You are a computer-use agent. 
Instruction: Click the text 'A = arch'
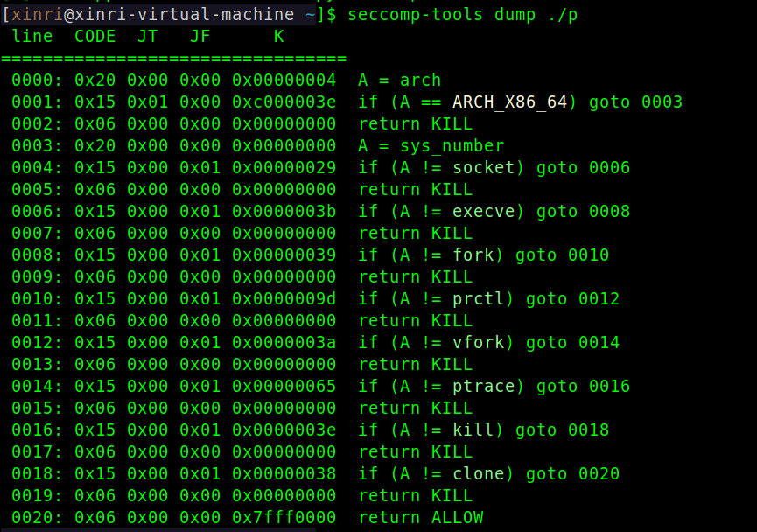400,80
